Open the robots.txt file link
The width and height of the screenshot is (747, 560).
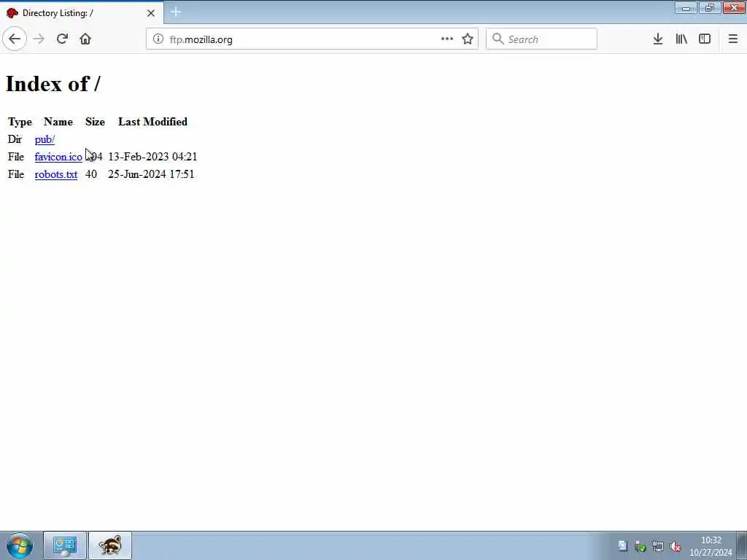coord(56,174)
